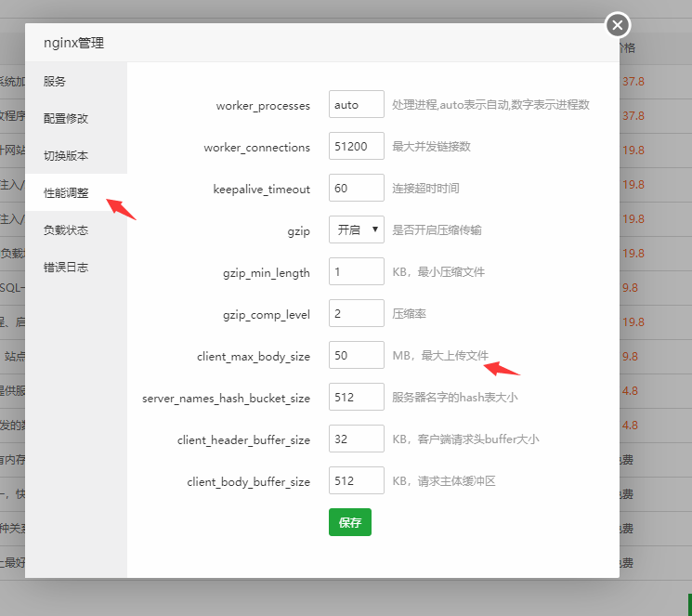
Task: View the 错误日志 tab
Action: [x=76, y=268]
